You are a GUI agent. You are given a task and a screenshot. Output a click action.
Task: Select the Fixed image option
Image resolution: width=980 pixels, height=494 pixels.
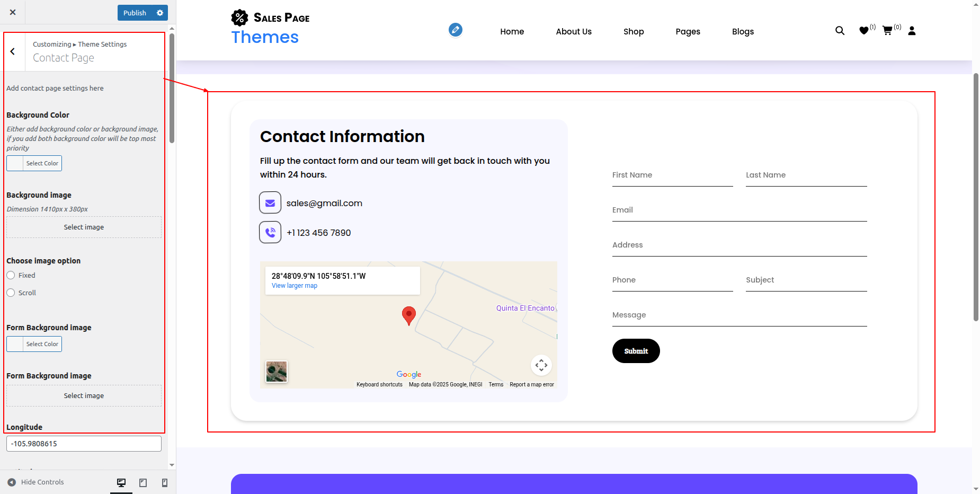pos(11,275)
